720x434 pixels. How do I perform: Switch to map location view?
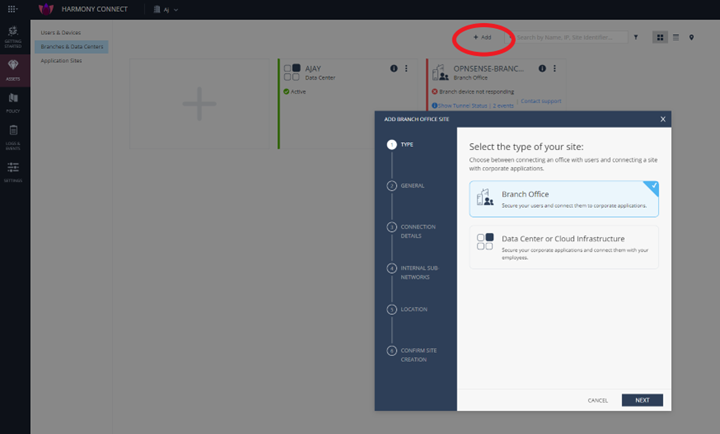click(692, 37)
